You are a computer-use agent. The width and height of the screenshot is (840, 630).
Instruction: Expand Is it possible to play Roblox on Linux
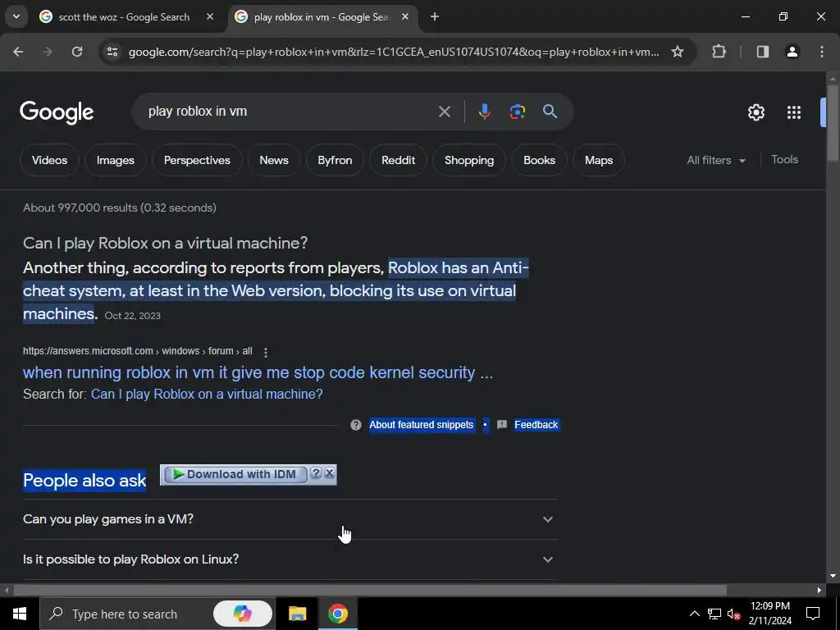pyautogui.click(x=290, y=559)
